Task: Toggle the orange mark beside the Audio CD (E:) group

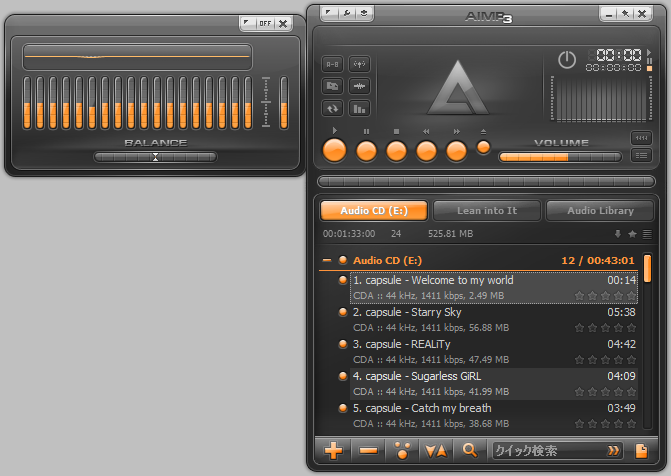Action: coord(343,260)
